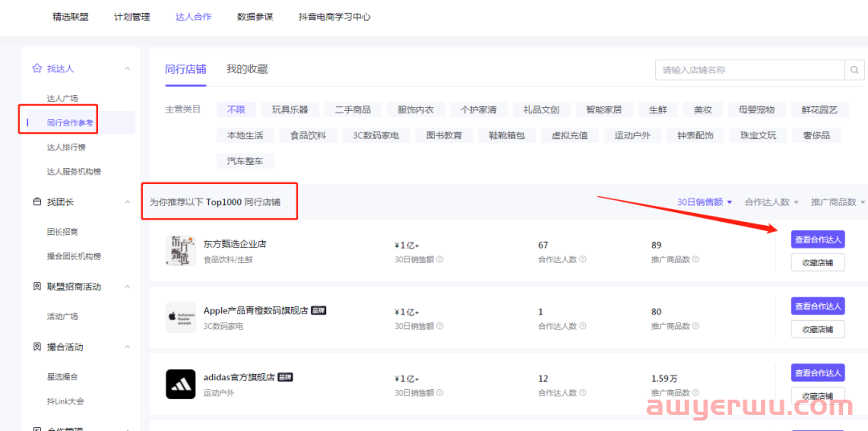868x431 pixels.
Task: Filter by 美妆 category
Action: coord(703,109)
